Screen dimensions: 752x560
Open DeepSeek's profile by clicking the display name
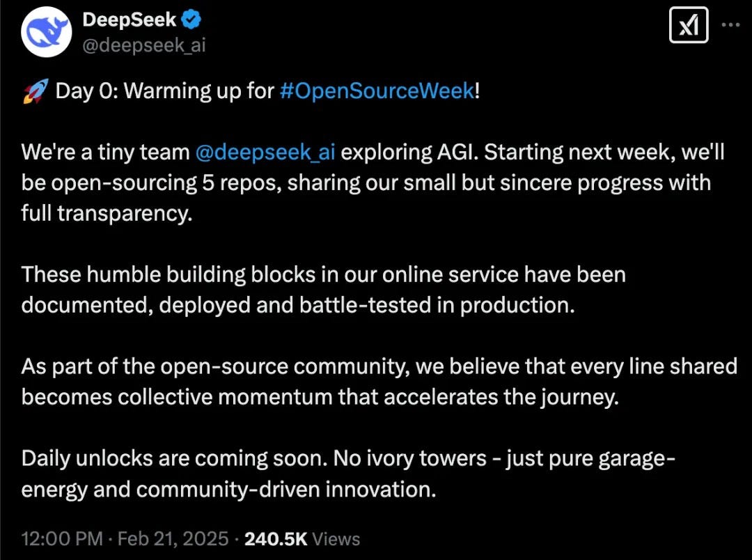point(130,20)
